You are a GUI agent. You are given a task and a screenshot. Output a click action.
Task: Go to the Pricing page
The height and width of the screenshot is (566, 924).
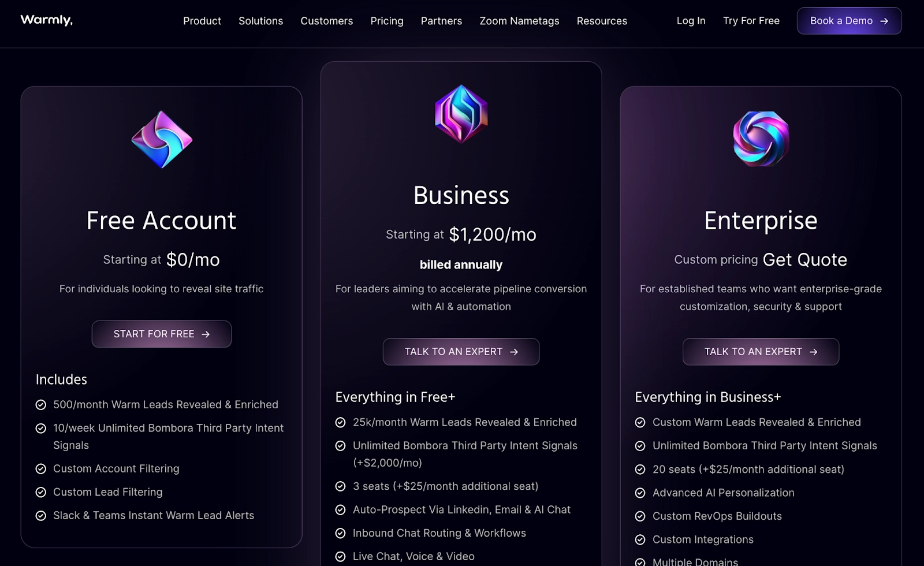tap(387, 21)
